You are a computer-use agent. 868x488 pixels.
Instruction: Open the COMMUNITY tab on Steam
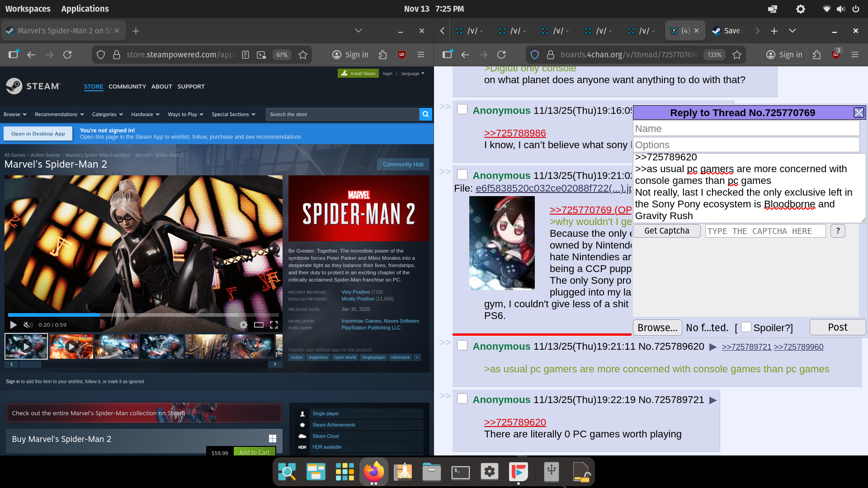(127, 86)
